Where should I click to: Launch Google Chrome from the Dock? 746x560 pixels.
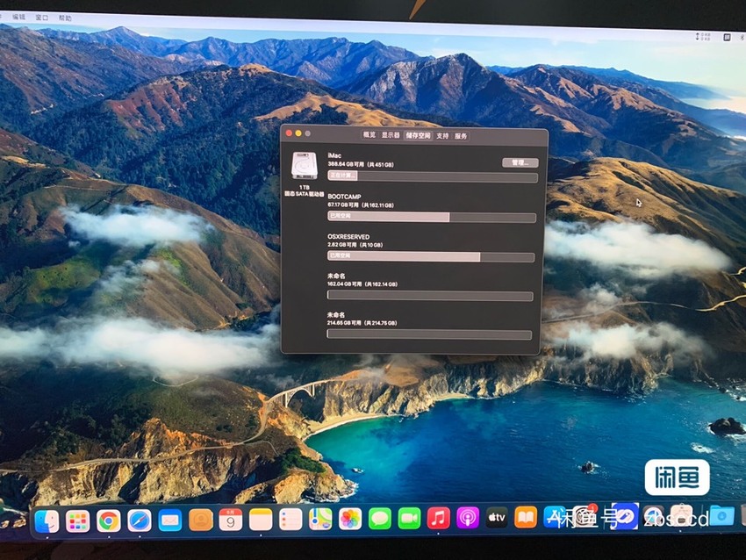pyautogui.click(x=109, y=521)
